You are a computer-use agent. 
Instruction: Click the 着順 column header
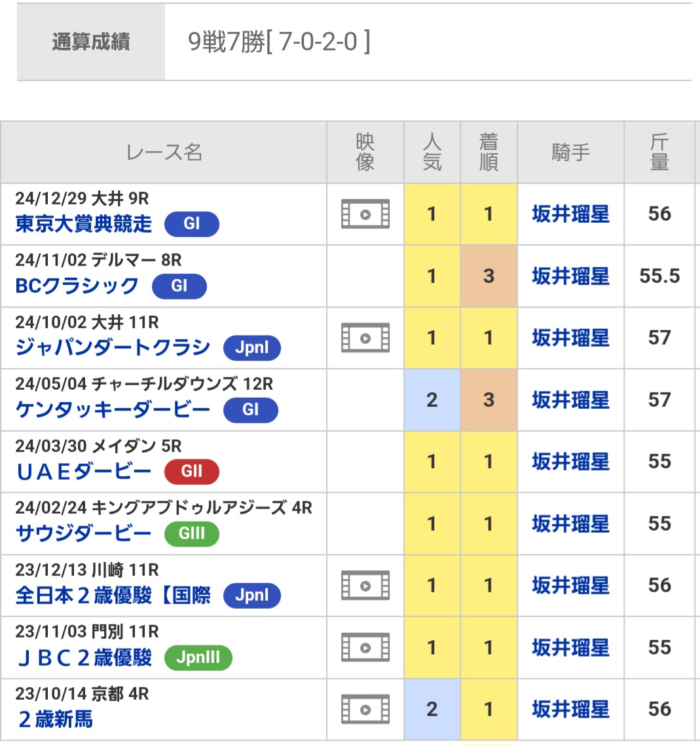(x=488, y=153)
